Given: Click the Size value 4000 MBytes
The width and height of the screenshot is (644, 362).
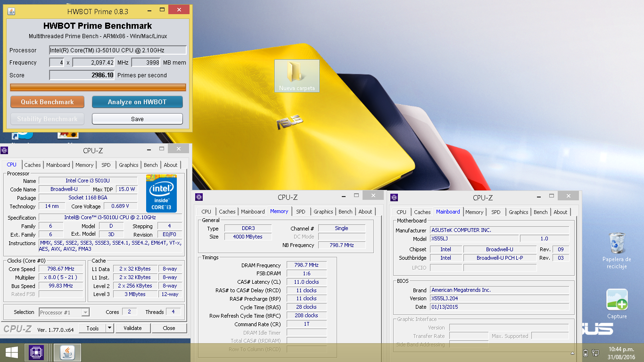Looking at the screenshot, I should [248, 237].
